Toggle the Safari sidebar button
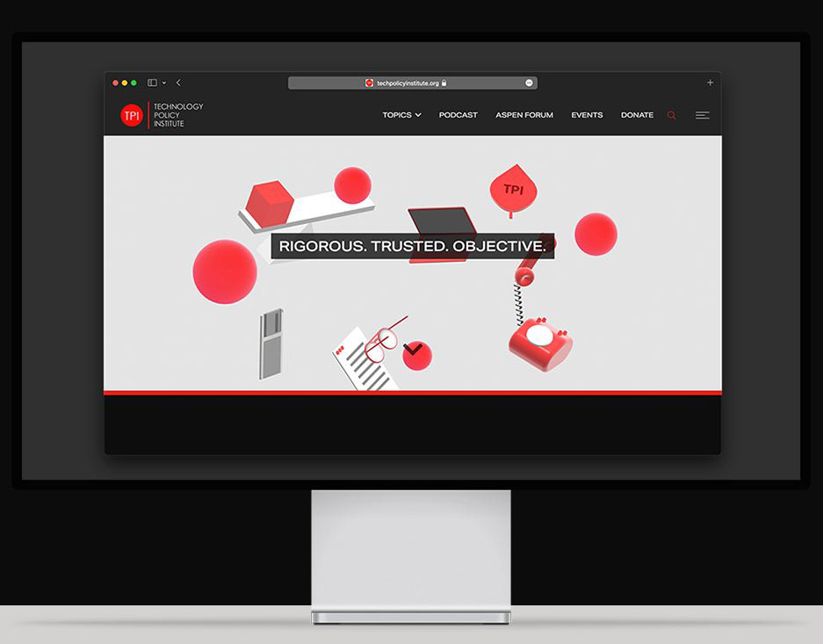The height and width of the screenshot is (644, 823). point(152,83)
